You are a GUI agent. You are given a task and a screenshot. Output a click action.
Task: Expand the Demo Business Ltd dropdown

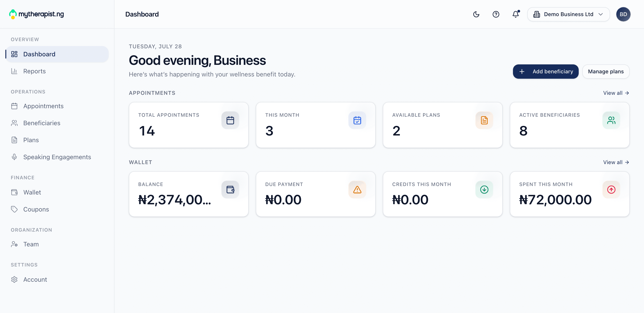568,14
